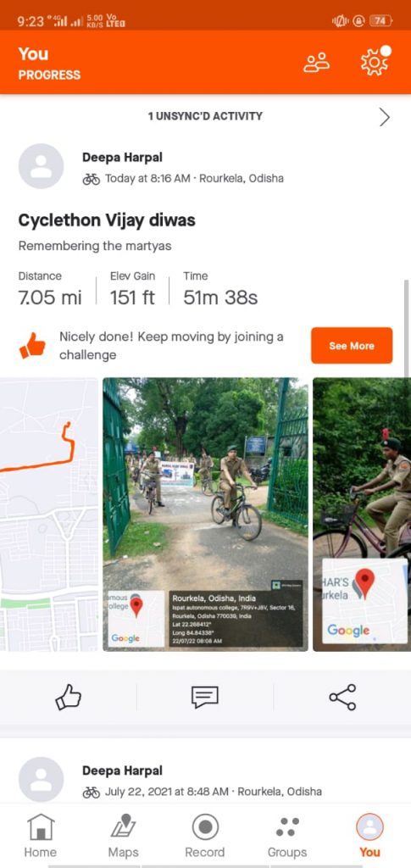
Task: Give kudos with thumbs-up icon
Action: tap(68, 697)
